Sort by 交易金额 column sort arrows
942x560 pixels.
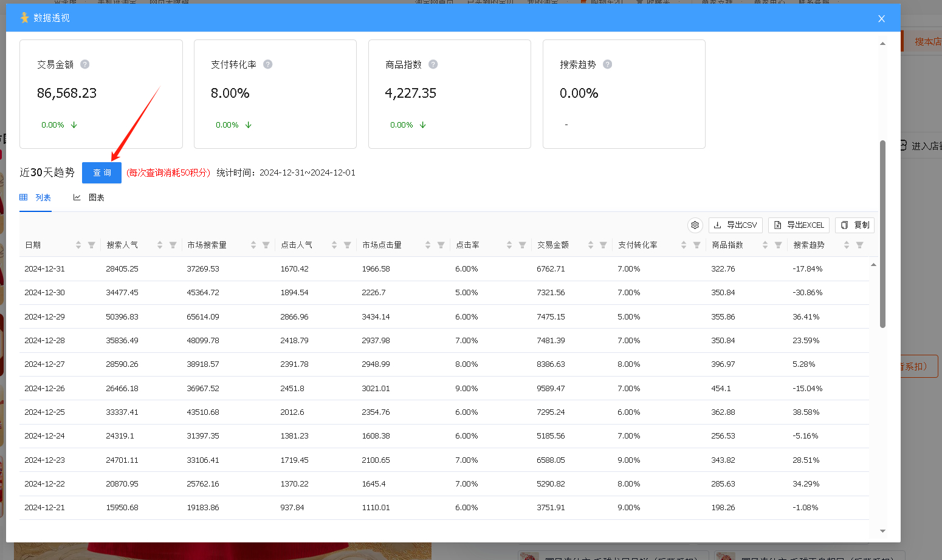591,245
